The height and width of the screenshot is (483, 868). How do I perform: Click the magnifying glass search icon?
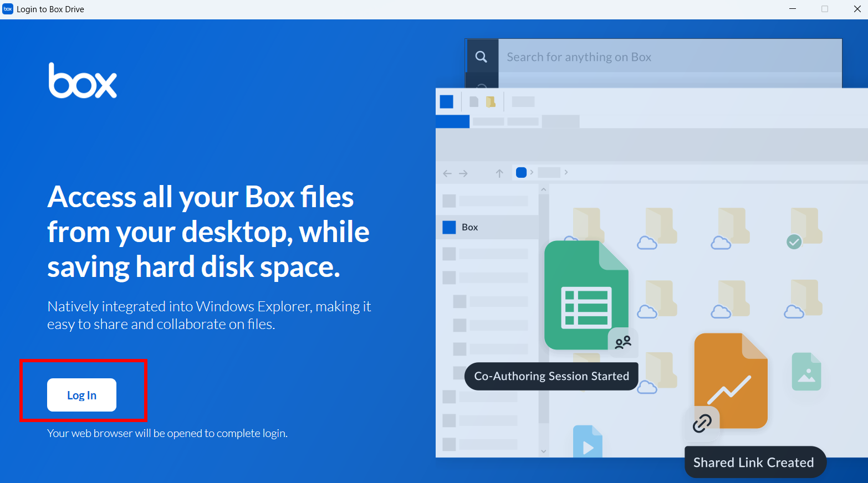pyautogui.click(x=481, y=57)
